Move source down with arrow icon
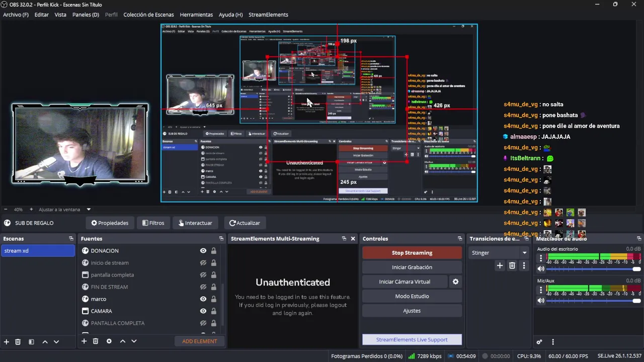 [134, 341]
